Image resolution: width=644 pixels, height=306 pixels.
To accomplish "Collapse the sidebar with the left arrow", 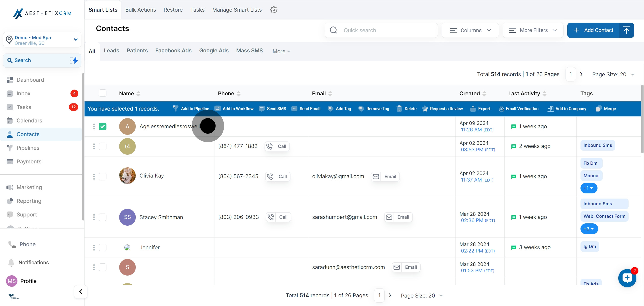I will [x=81, y=292].
